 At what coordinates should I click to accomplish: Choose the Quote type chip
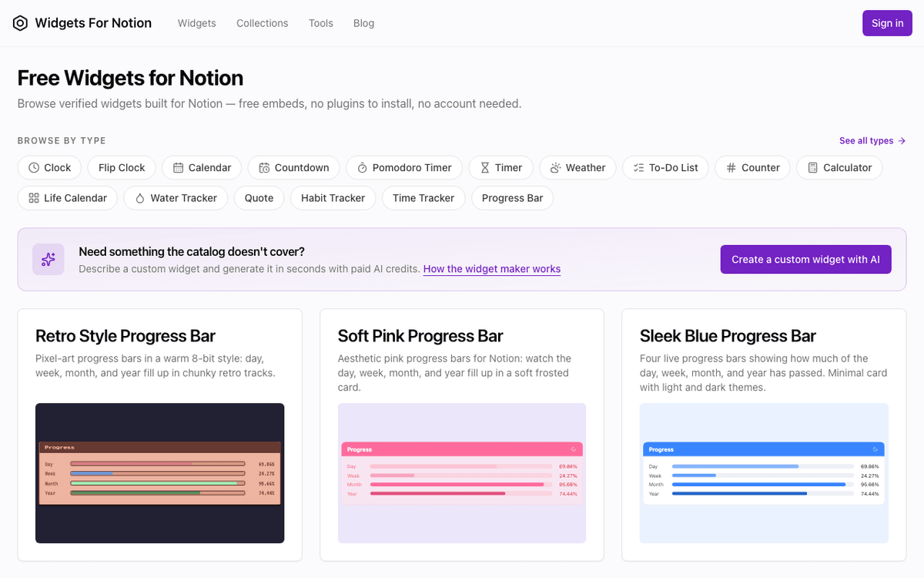[259, 198]
